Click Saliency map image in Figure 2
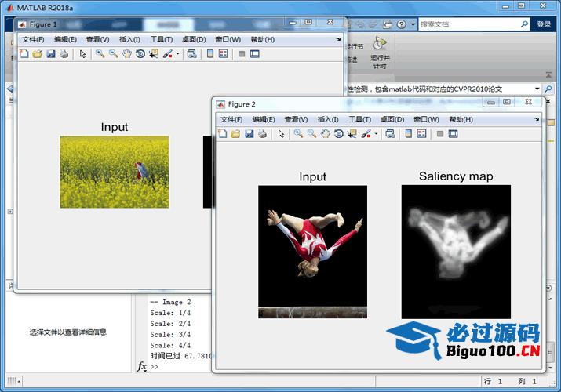 pos(456,252)
